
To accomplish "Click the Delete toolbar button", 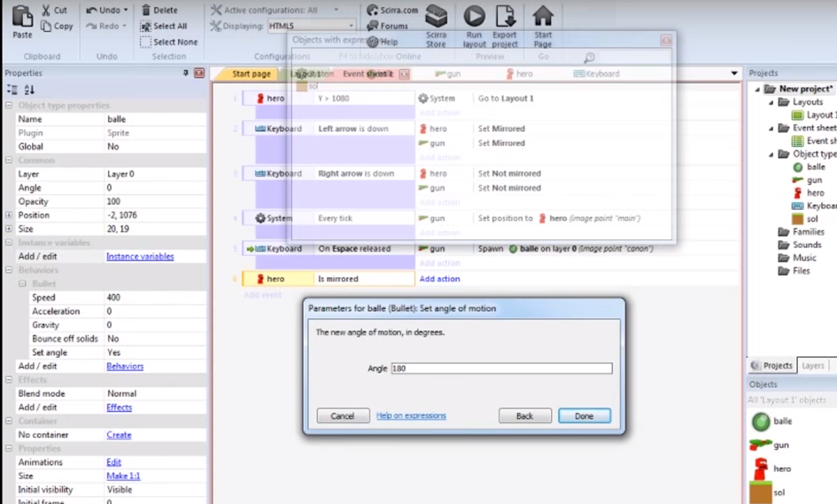I will tap(159, 11).
